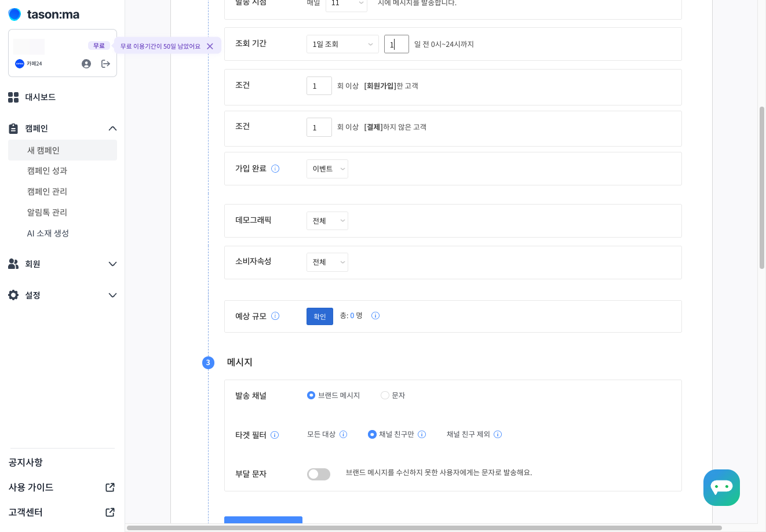Click info icon next to 채널 친구 제외

(498, 435)
